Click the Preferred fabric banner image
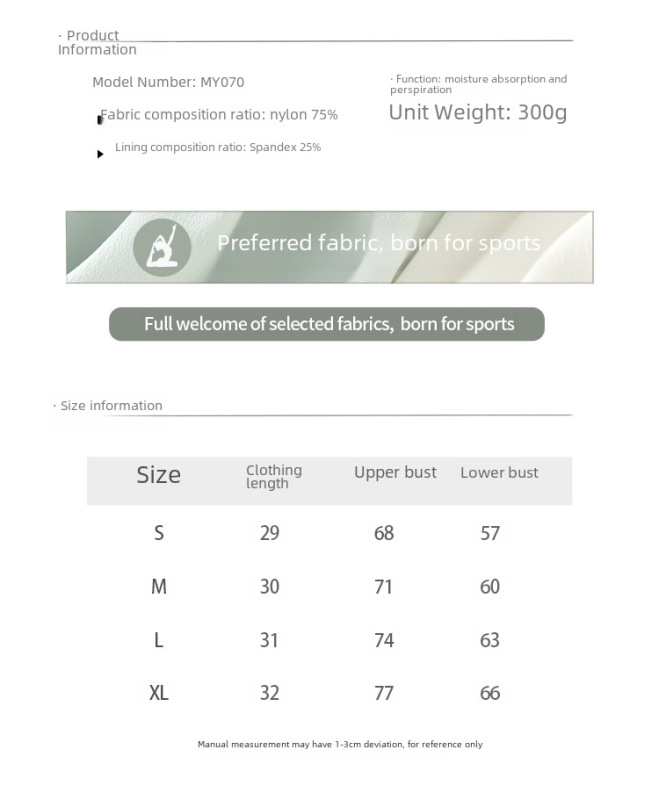The width and height of the screenshot is (659, 800). (330, 247)
